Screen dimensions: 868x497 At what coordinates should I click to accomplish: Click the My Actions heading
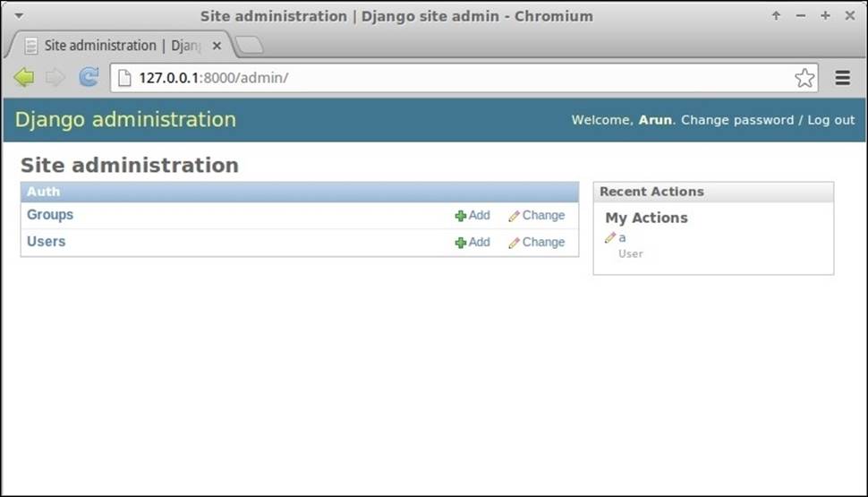[x=646, y=218]
